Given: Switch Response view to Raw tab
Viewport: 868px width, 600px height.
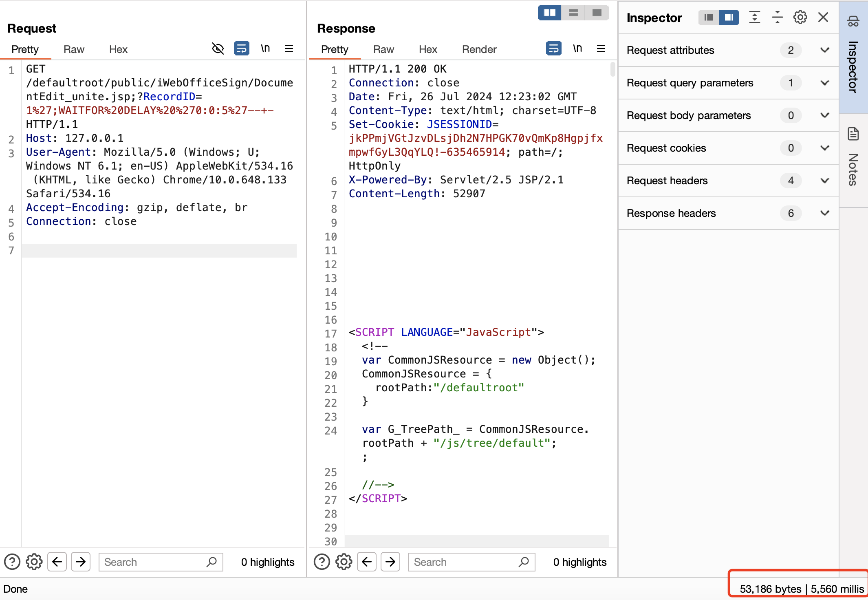Looking at the screenshot, I should tap(383, 49).
